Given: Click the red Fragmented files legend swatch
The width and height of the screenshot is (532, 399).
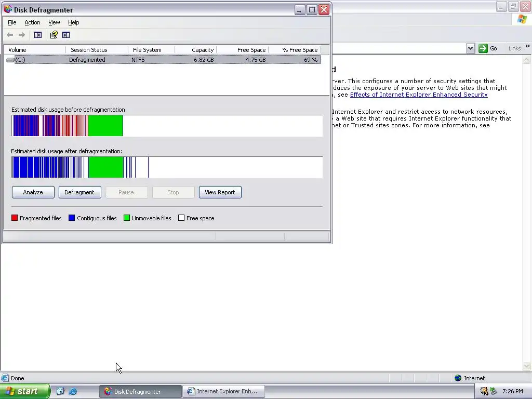Looking at the screenshot, I should [x=14, y=218].
